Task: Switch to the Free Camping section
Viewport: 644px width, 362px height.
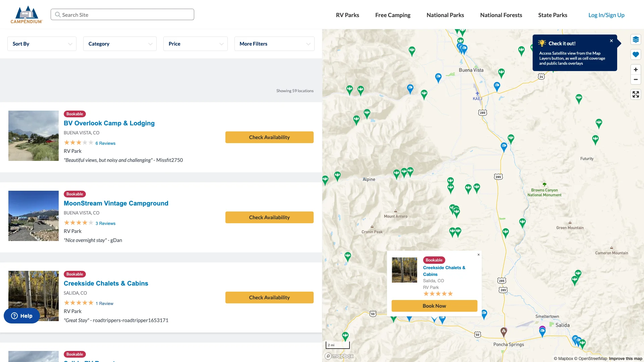Action: (393, 15)
